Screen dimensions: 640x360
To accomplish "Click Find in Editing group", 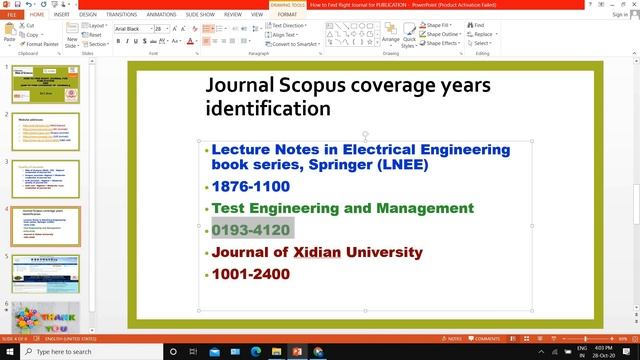I will (x=476, y=25).
